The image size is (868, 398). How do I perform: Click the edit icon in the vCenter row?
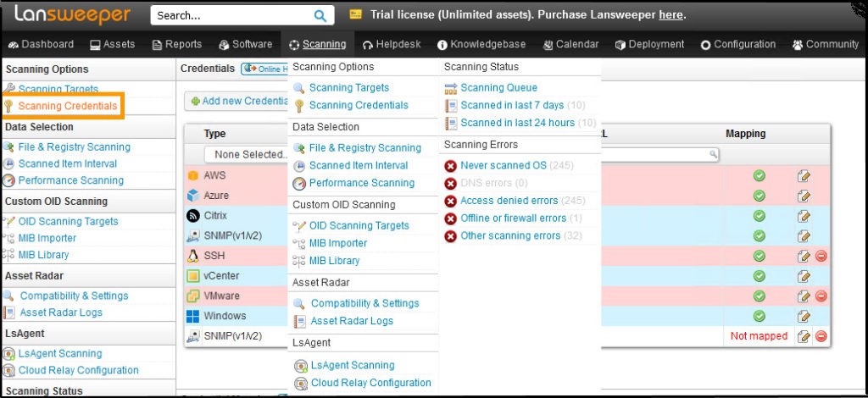point(804,276)
